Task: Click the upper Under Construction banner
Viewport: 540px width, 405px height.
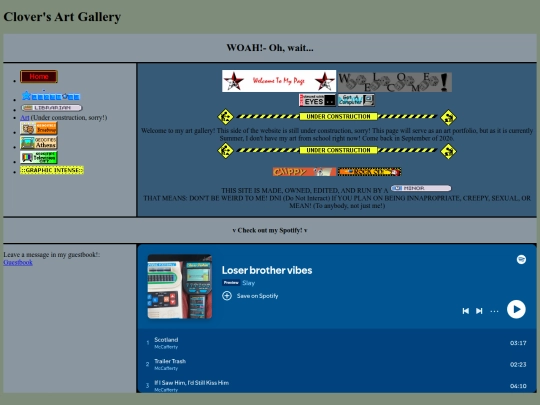Action: 337,117
